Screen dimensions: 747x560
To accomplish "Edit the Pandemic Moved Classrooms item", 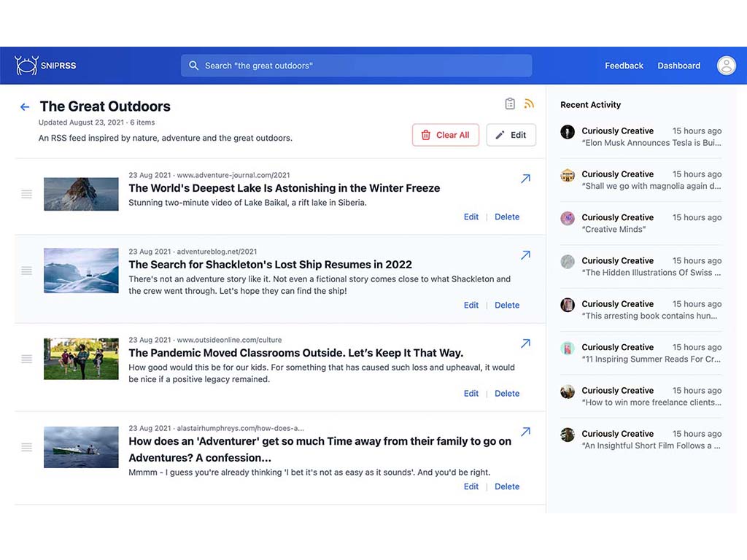I will pos(471,393).
